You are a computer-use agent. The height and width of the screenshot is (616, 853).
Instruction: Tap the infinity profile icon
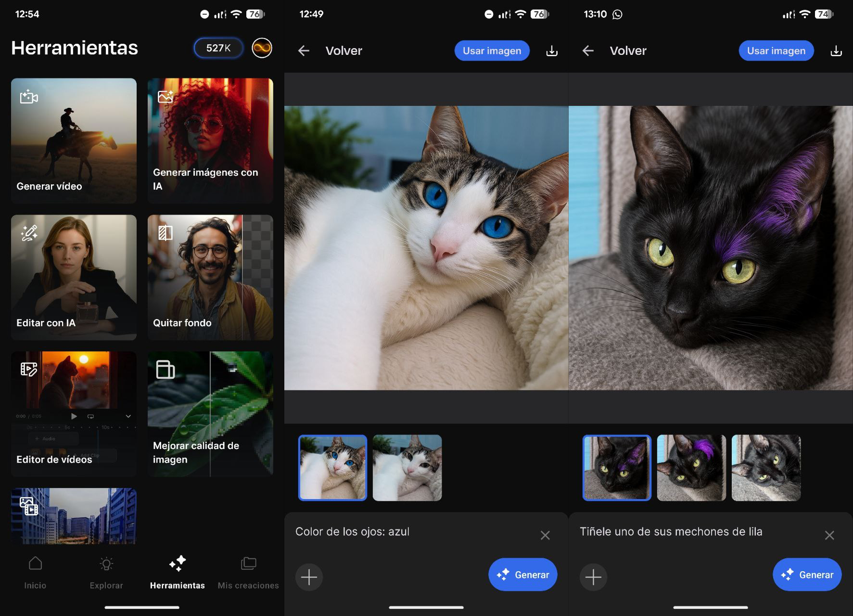(x=262, y=48)
